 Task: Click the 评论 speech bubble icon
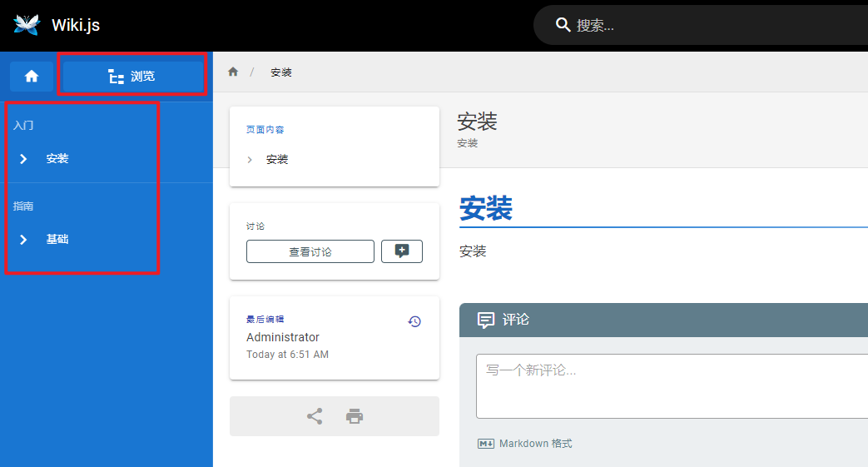pos(486,320)
